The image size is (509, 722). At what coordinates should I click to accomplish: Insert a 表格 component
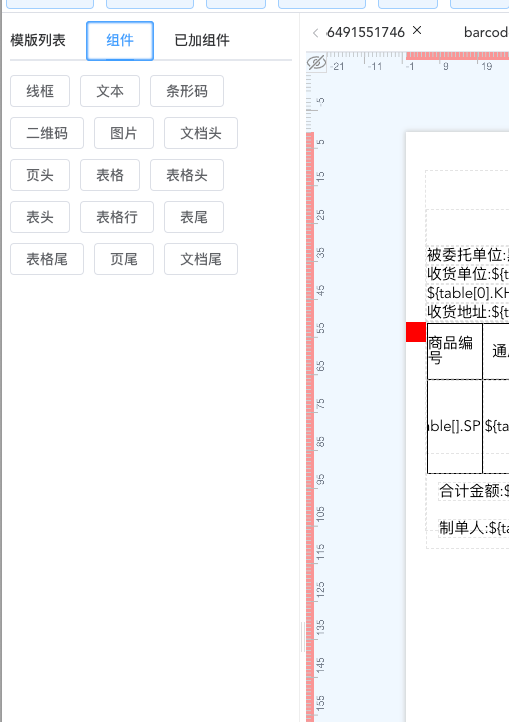[110, 175]
